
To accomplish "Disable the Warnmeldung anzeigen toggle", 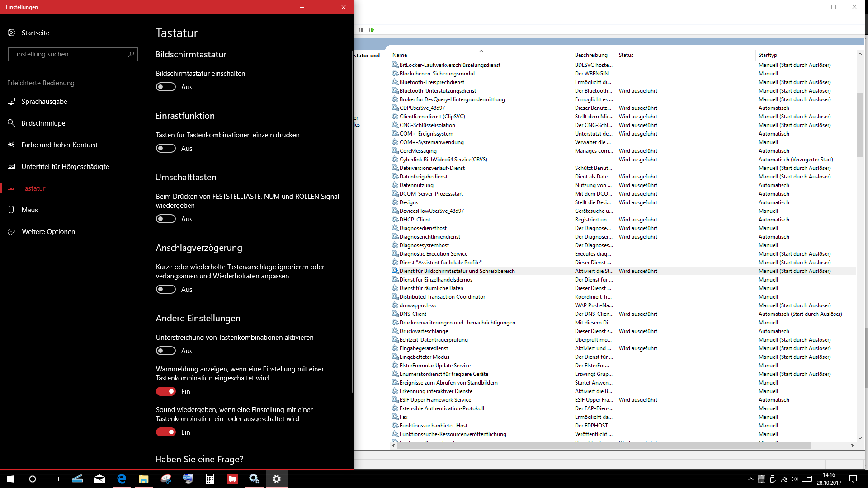I will pos(166,391).
